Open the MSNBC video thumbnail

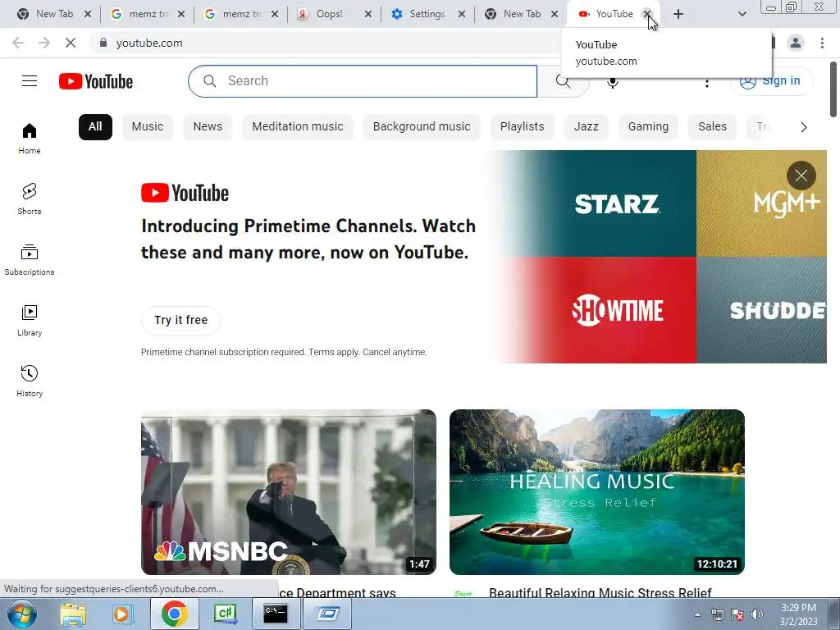coord(289,492)
